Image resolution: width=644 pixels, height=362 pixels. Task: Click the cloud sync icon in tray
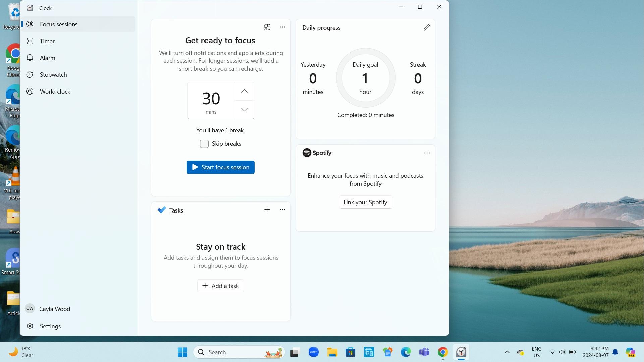pos(520,352)
